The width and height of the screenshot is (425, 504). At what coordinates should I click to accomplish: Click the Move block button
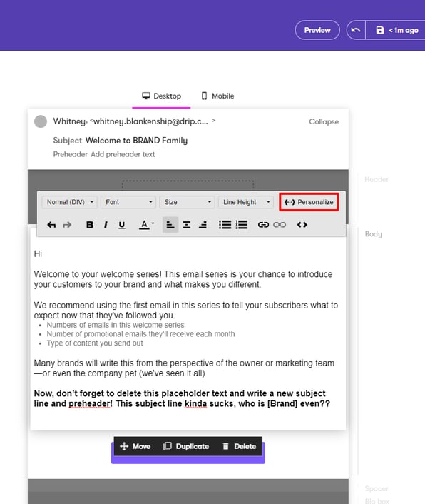(x=135, y=446)
